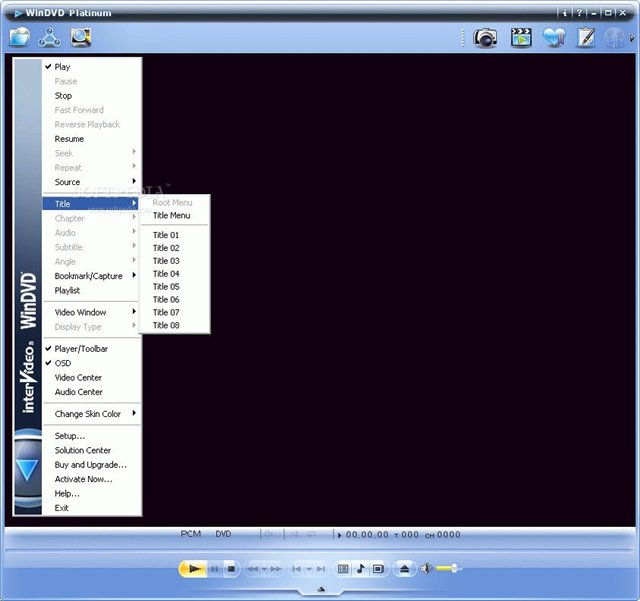The image size is (640, 601).
Task: Toggle the checked Play menu item
Action: [x=92, y=67]
